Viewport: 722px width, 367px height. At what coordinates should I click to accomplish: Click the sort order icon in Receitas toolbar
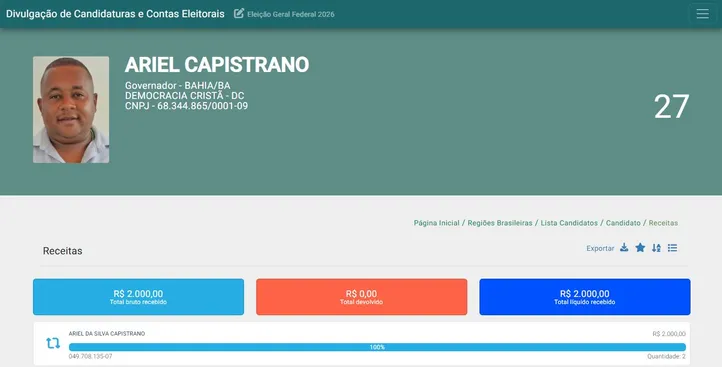tap(656, 248)
